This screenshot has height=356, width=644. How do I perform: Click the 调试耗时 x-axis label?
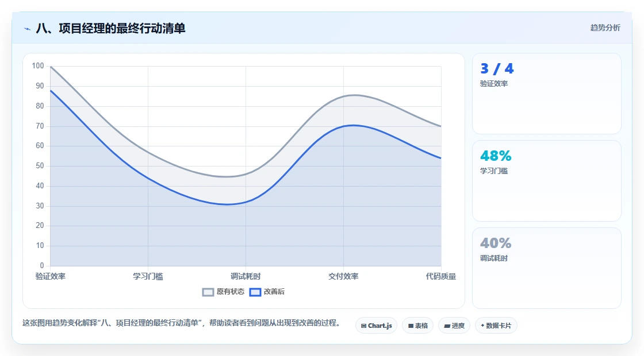pyautogui.click(x=246, y=276)
